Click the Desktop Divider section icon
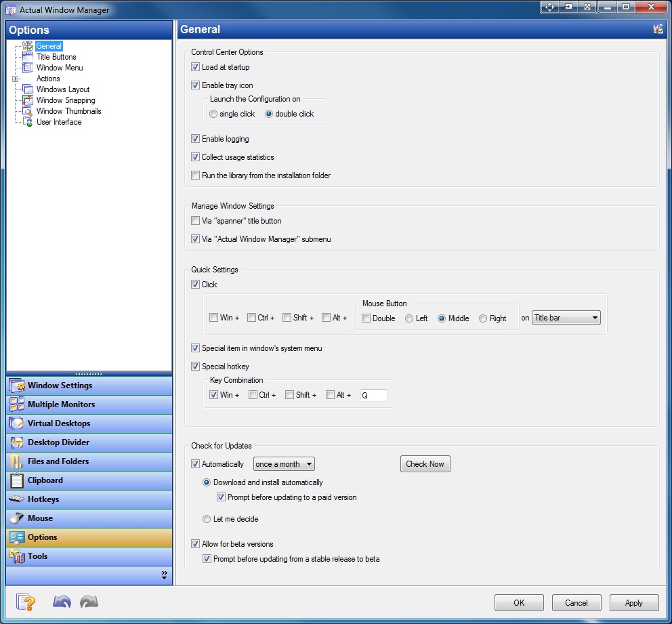Image resolution: width=672 pixels, height=624 pixels. click(17, 442)
